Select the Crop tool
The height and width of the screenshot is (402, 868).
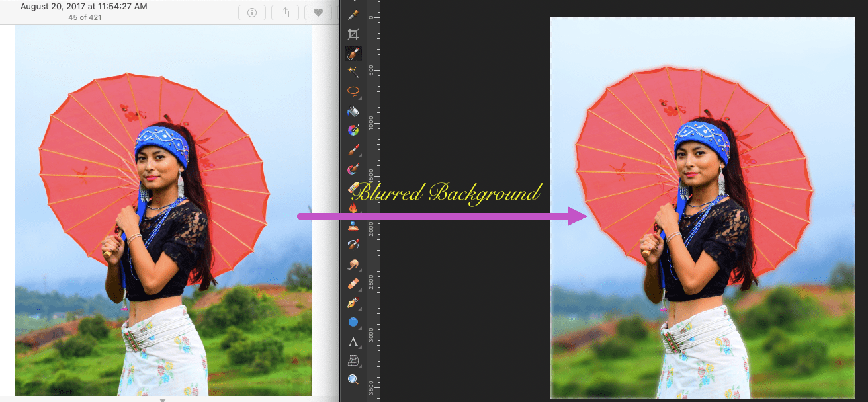[x=353, y=34]
